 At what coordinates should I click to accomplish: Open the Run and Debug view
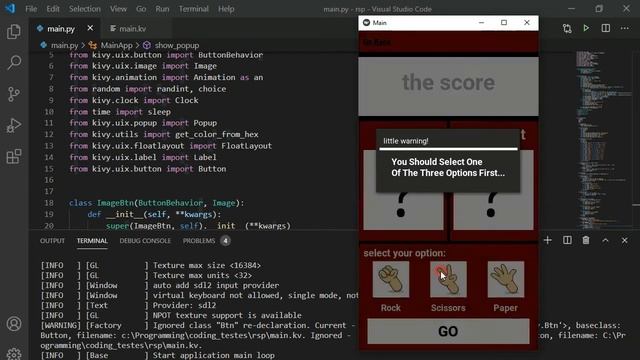tap(14, 125)
